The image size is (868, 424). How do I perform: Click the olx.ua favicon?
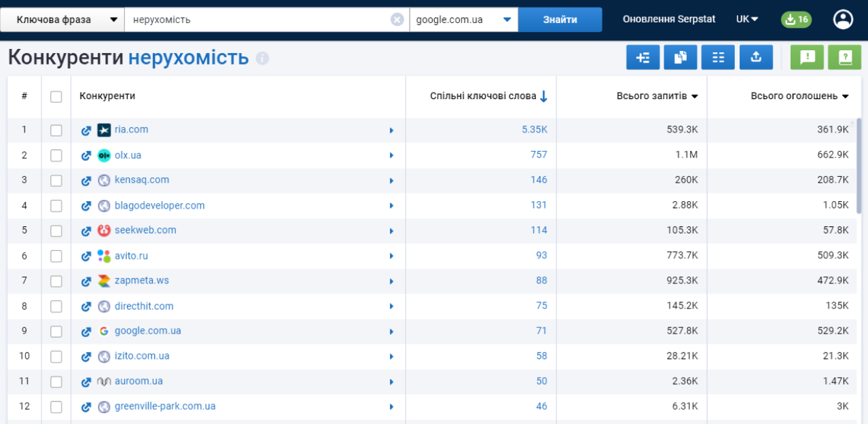pyautogui.click(x=104, y=156)
